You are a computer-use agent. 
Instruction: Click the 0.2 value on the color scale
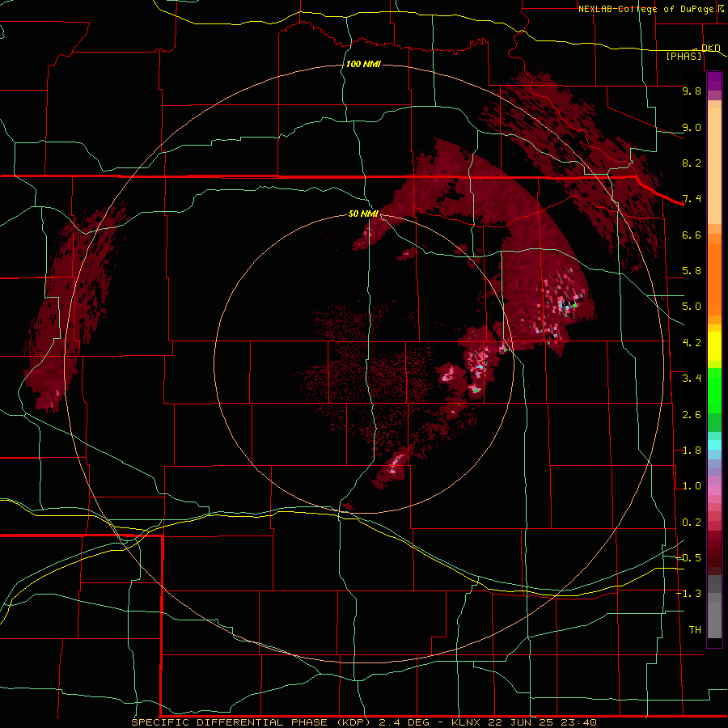coord(692,523)
